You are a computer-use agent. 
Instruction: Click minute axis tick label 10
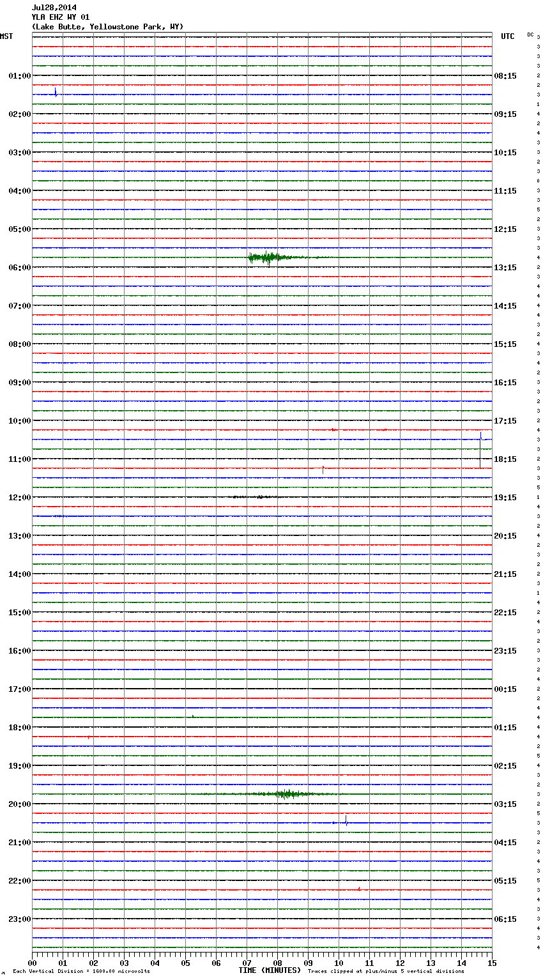point(339,963)
